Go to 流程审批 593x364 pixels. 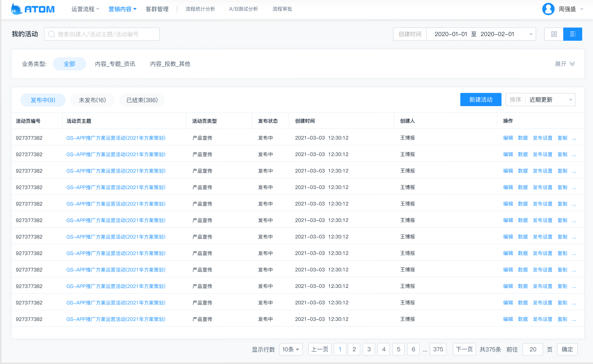[x=282, y=9]
